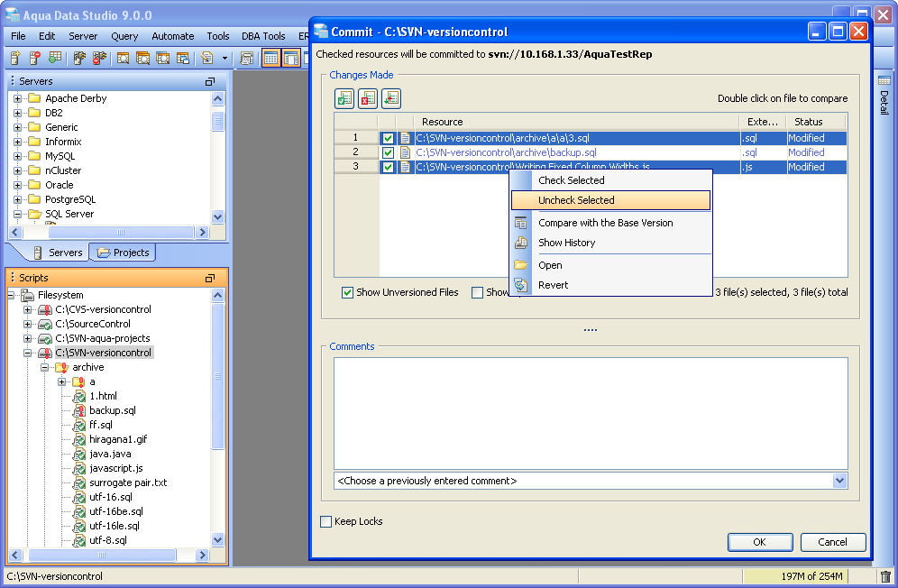Toggle the partially hidden Show checkbox
Image resolution: width=898 pixels, height=588 pixels.
point(477,292)
